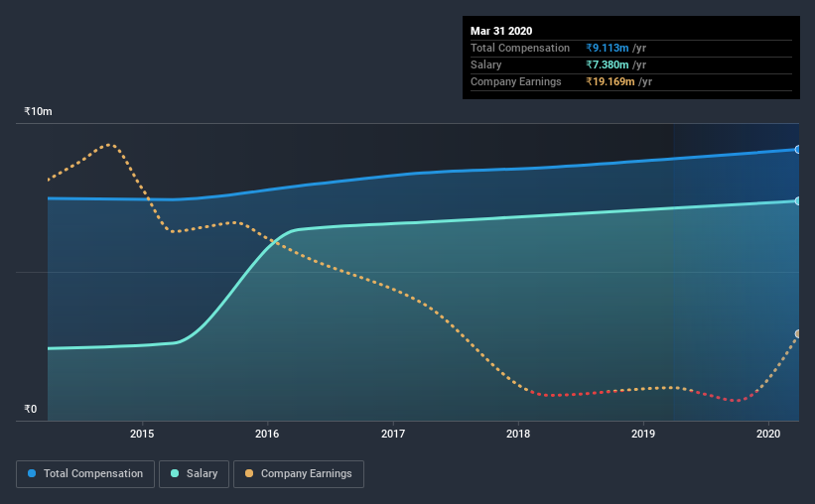815x504 pixels.
Task: Select the 2016 x-axis label
Action: 267,434
